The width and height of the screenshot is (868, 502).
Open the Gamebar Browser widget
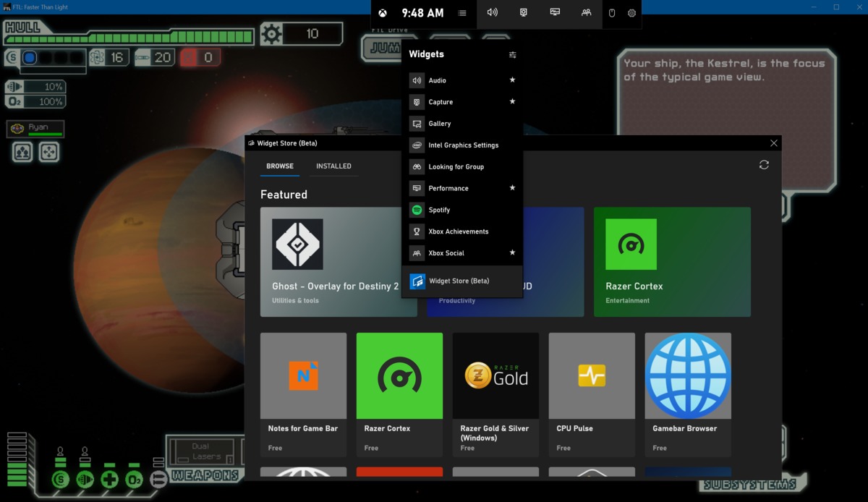[x=688, y=394]
